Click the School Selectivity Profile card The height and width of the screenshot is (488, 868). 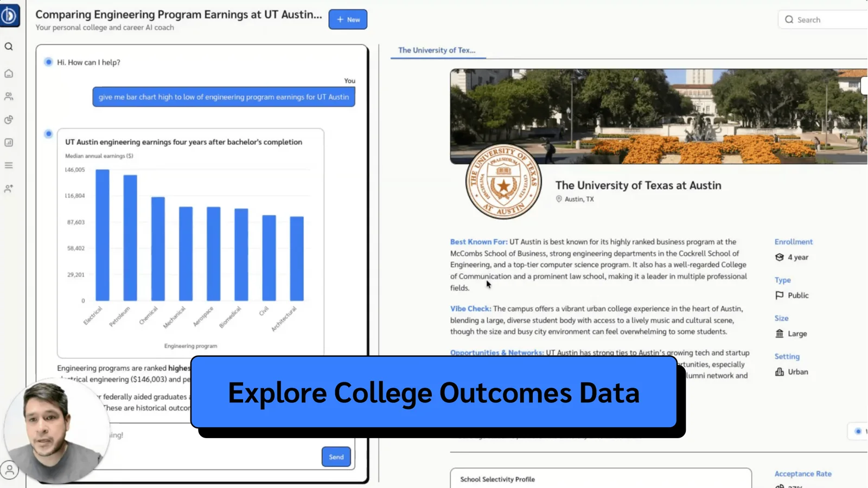[x=601, y=478]
